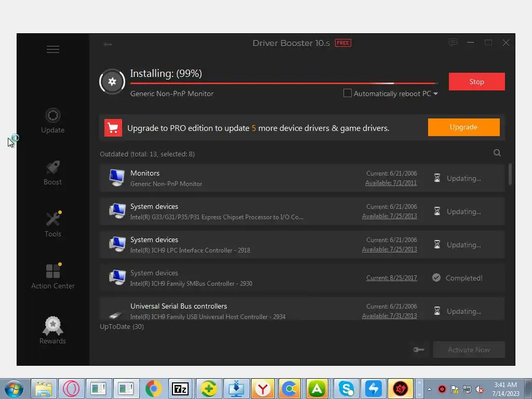Click the red shopping cart icon
The height and width of the screenshot is (399, 532).
(113, 128)
